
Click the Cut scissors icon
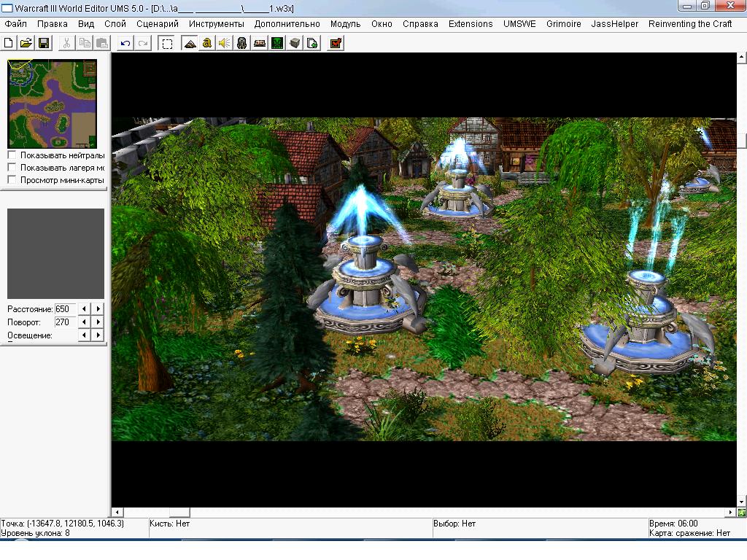[x=66, y=43]
